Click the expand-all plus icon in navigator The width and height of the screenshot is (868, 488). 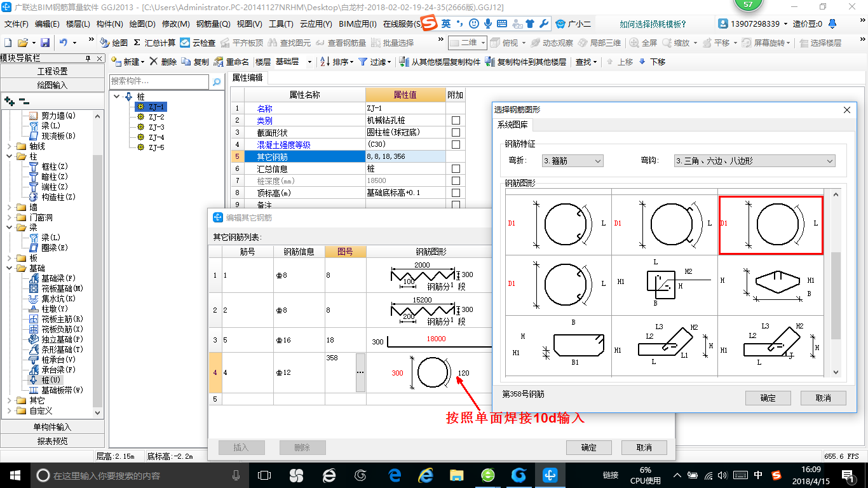[9, 100]
